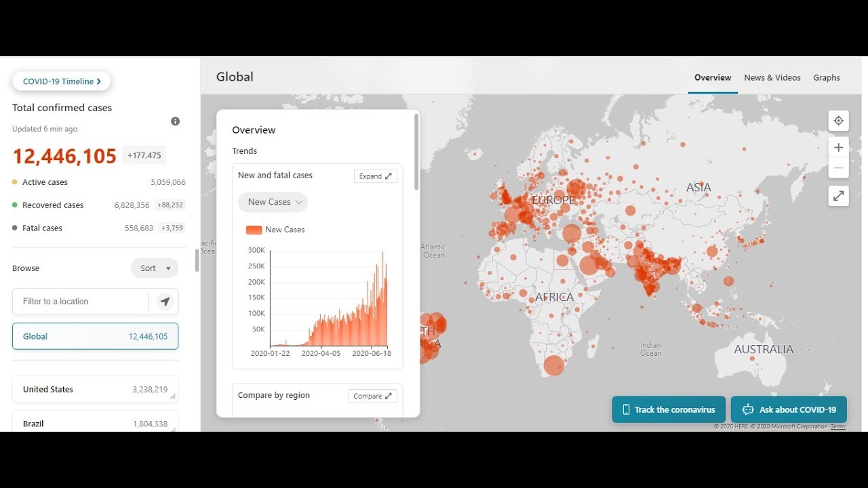This screenshot has width=868, height=488.
Task: Click the Recovered cases row
Action: click(x=99, y=205)
